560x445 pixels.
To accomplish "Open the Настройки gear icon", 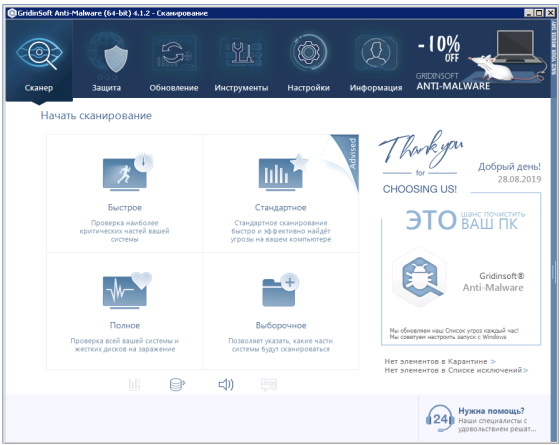I will [x=308, y=53].
